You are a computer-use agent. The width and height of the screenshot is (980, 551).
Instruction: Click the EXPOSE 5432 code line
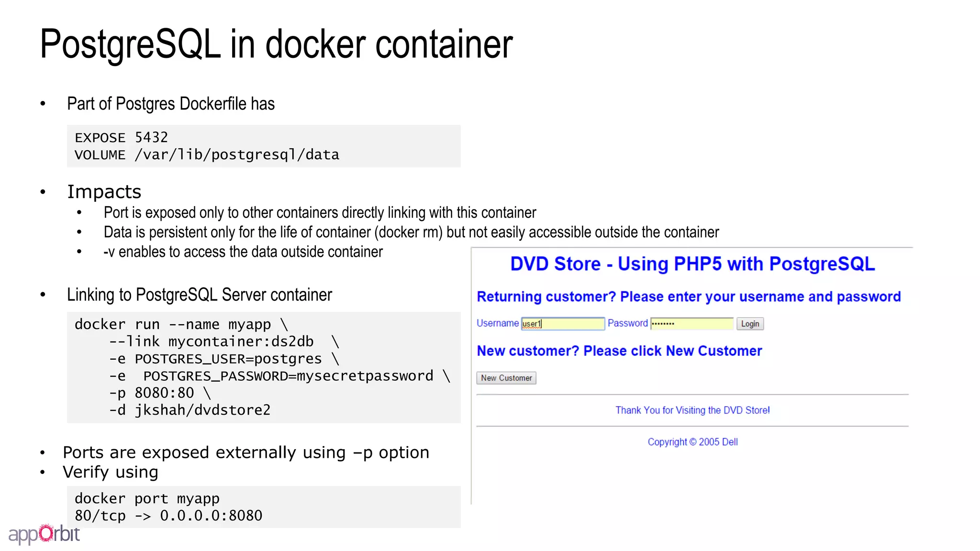(122, 138)
